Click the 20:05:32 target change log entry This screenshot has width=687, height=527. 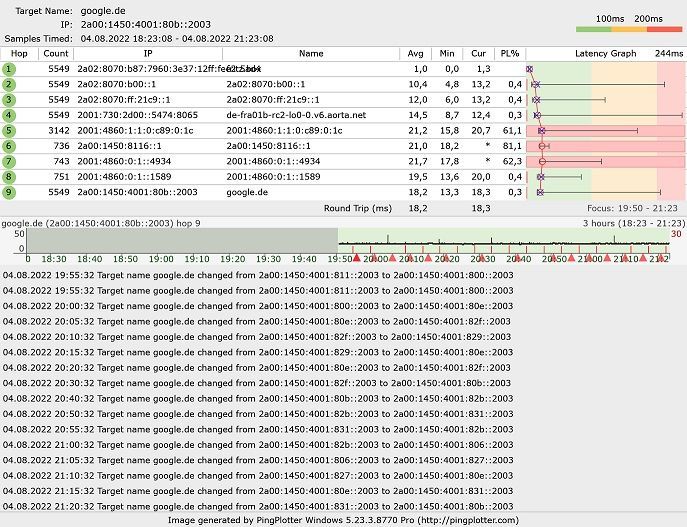257,322
